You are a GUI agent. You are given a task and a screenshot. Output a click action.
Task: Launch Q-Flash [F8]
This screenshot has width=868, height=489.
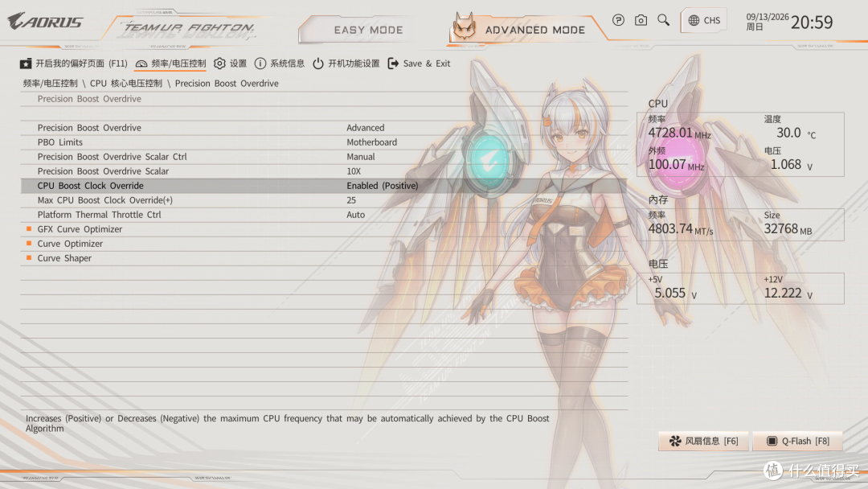tap(797, 441)
